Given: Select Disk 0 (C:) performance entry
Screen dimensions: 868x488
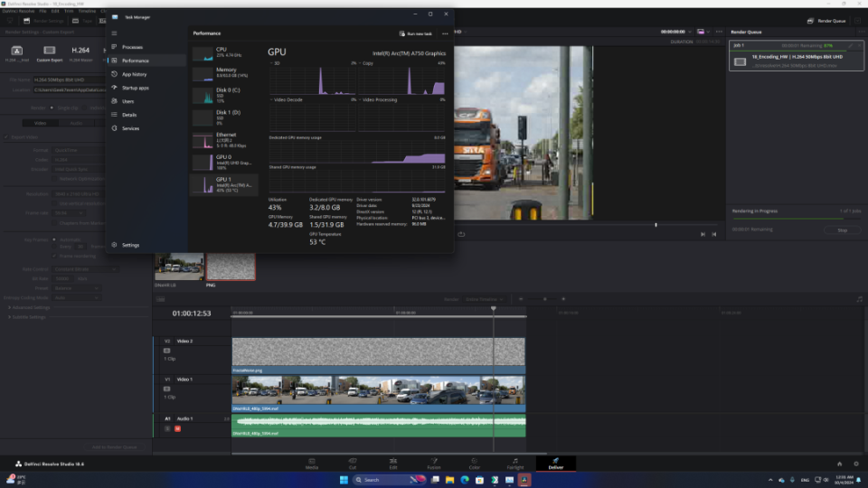Looking at the screenshot, I should click(223, 95).
